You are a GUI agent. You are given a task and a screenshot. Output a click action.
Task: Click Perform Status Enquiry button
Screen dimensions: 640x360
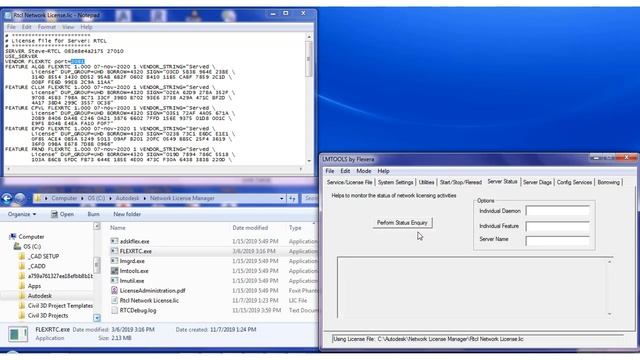click(x=402, y=223)
